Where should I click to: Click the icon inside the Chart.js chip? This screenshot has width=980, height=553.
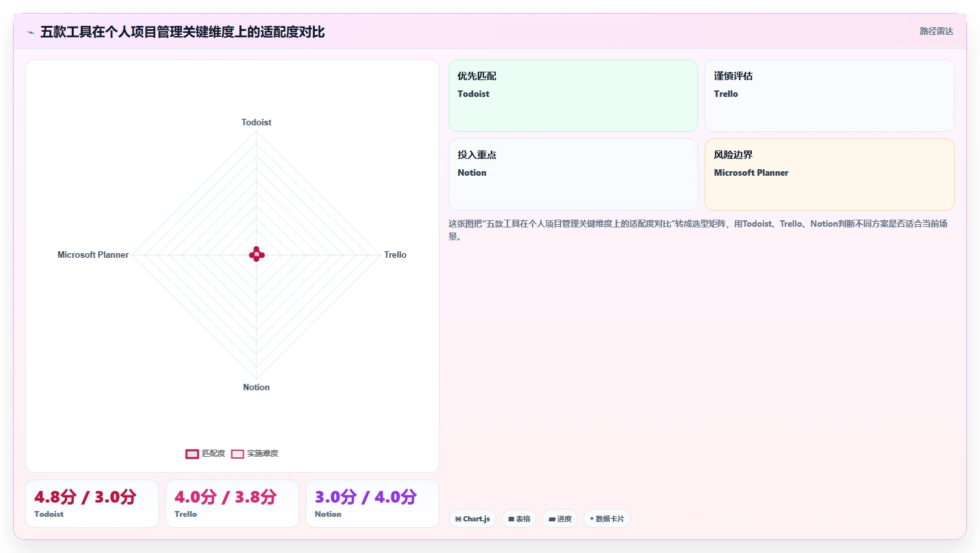coord(458,519)
